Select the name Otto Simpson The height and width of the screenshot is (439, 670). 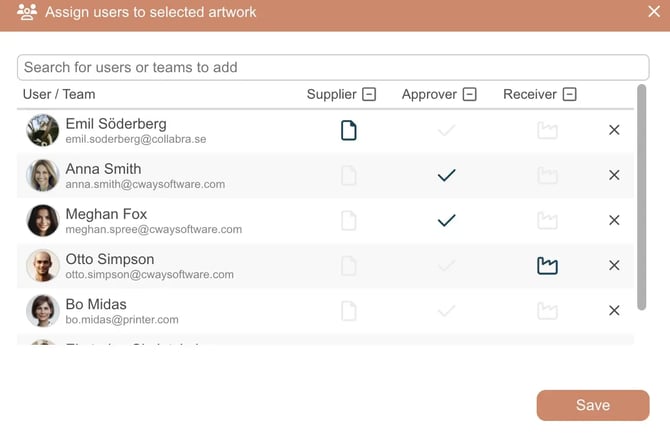(110, 259)
